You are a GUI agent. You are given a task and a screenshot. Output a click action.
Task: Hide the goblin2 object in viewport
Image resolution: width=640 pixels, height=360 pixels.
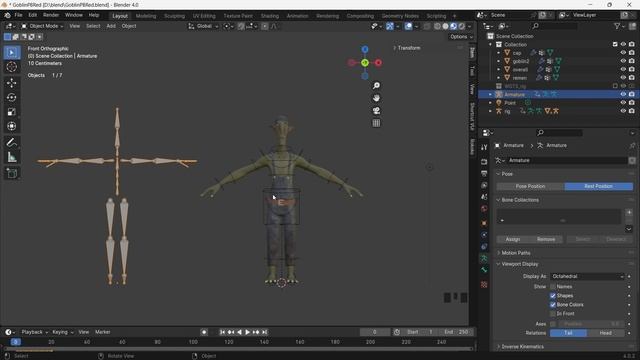[x=623, y=61]
